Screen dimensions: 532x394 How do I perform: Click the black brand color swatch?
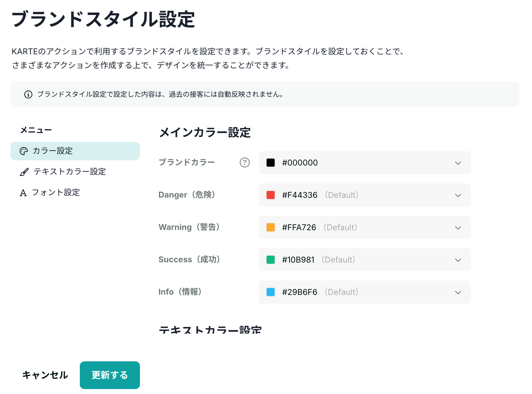(271, 163)
